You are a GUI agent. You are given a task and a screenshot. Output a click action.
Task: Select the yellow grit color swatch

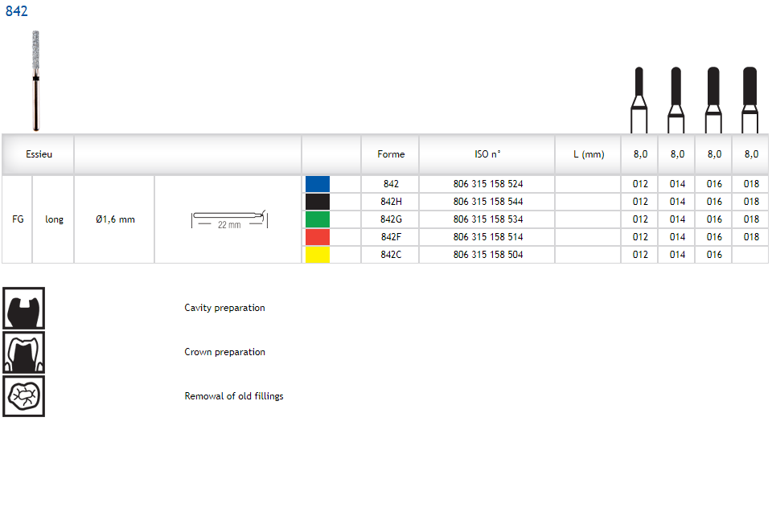[318, 255]
